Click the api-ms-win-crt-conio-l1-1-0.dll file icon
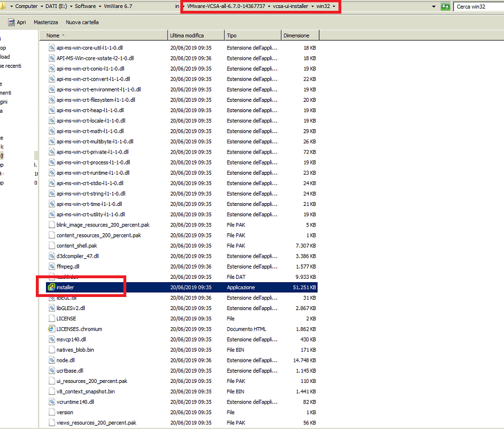 pos(51,68)
